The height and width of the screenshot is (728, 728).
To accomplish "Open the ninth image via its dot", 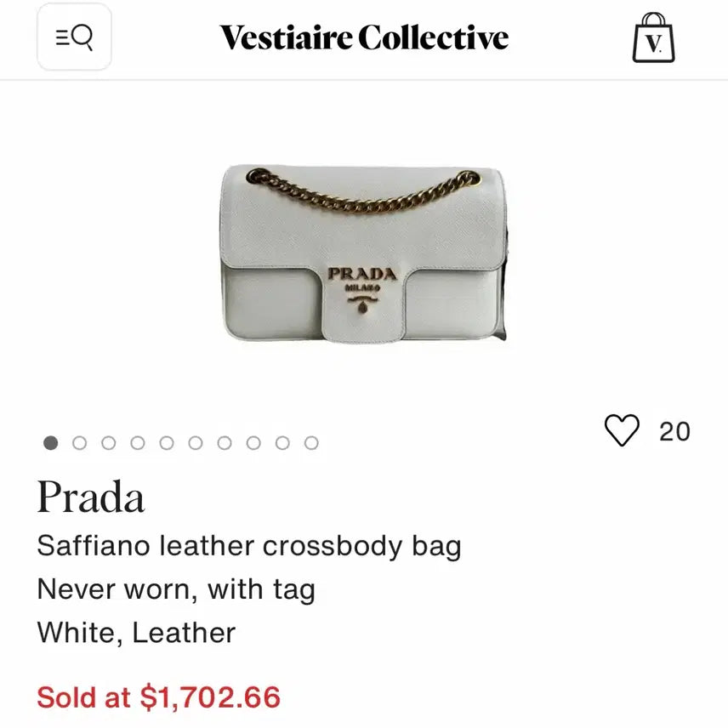I will point(282,443).
